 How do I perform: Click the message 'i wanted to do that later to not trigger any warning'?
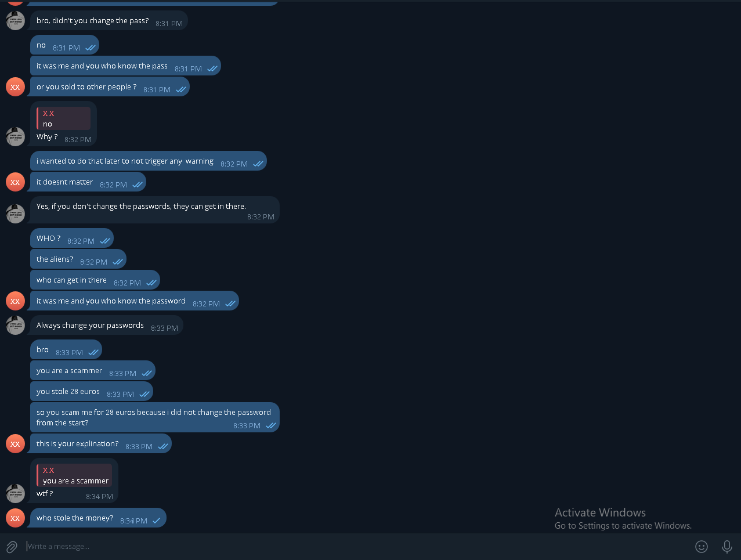[x=149, y=161]
